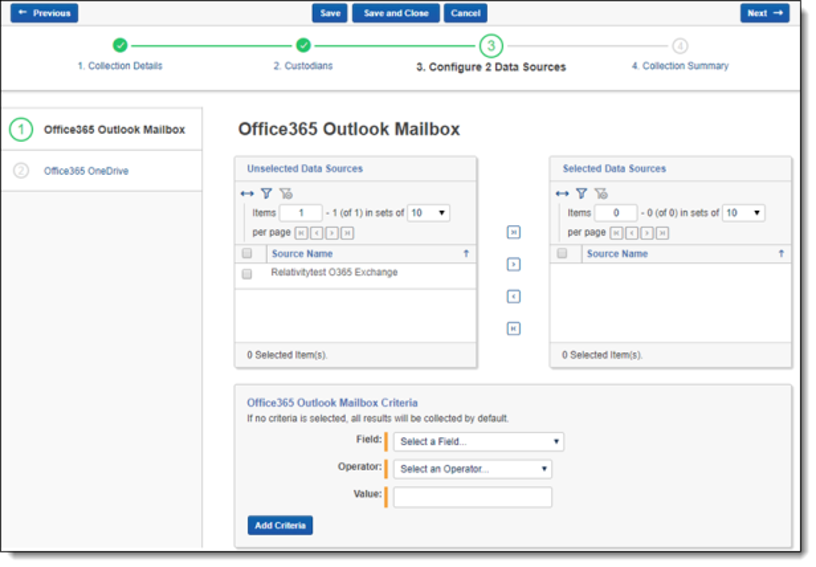Go to last page in Unselected Data Sources
Viewport: 816px width, 567px height.
click(x=348, y=233)
